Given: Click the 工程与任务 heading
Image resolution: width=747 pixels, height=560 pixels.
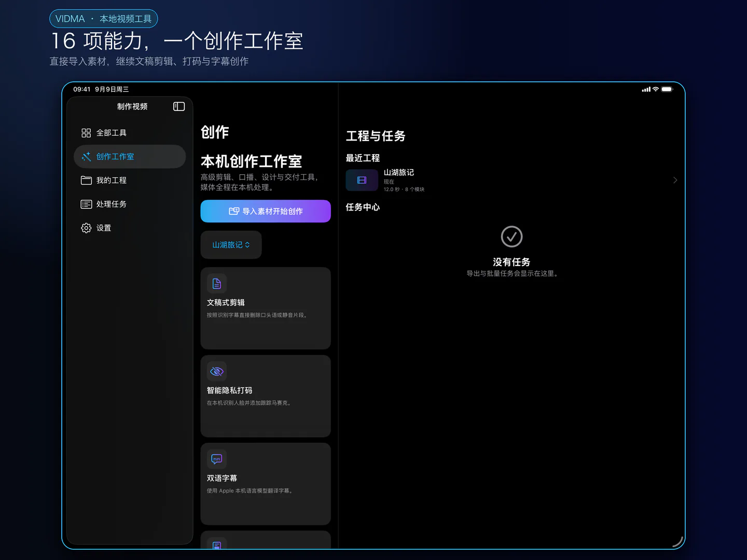Looking at the screenshot, I should pos(376,136).
